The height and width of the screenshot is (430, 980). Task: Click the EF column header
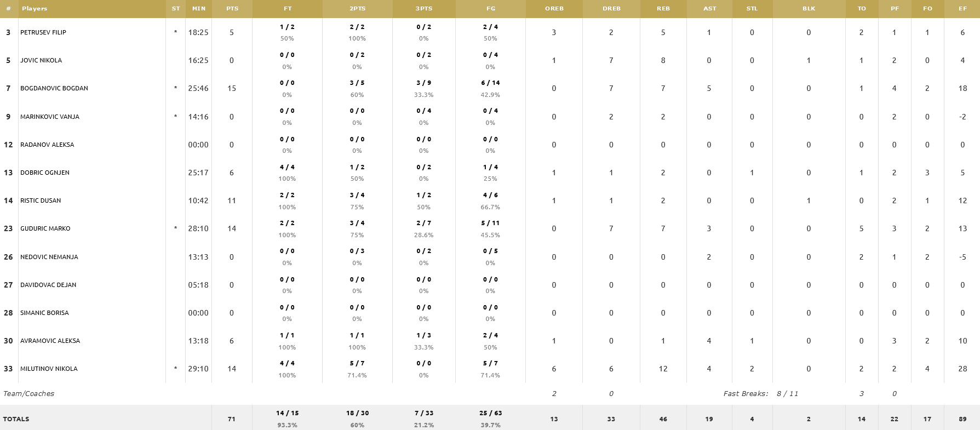coord(962,9)
